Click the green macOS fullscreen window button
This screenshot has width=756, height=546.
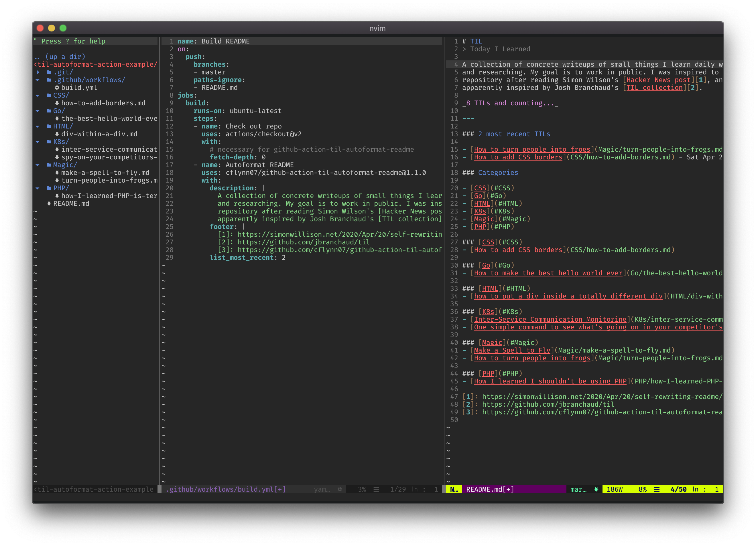pos(63,28)
